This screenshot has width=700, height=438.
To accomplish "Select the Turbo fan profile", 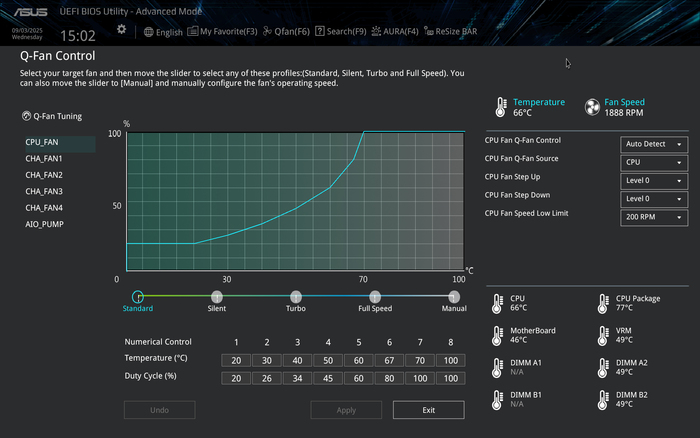I will (296, 297).
